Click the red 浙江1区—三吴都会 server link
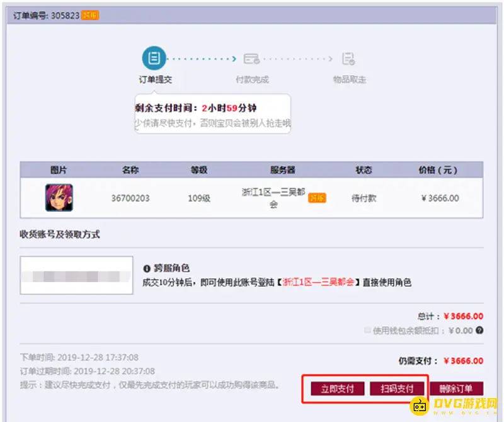The height and width of the screenshot is (422, 504). [x=318, y=282]
